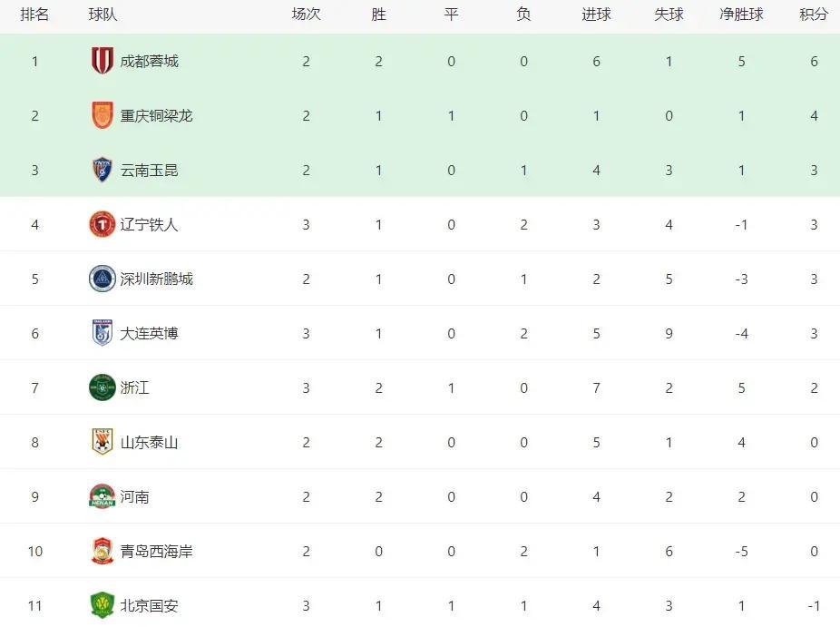Screen dimensions: 840x627
Task: Click the 大连英博 team badge
Action: 102,333
